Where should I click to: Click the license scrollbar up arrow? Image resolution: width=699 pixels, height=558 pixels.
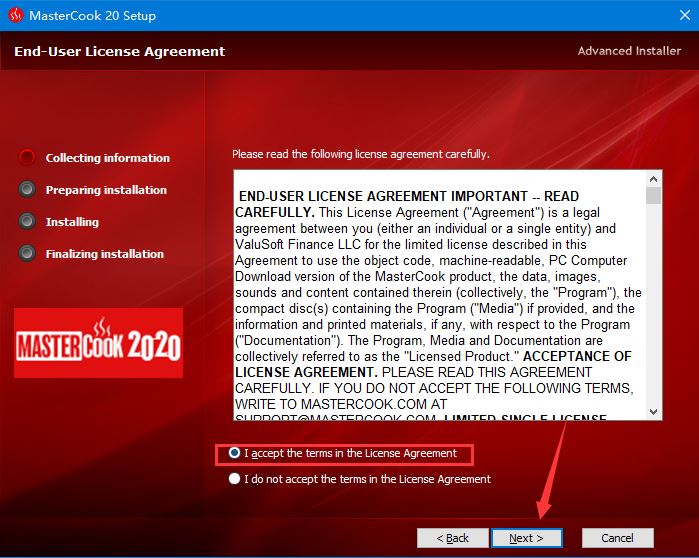[x=654, y=179]
